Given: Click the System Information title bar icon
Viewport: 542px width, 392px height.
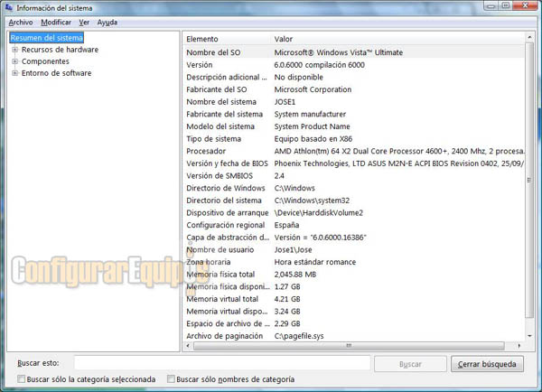Looking at the screenshot, I should click(9, 7).
